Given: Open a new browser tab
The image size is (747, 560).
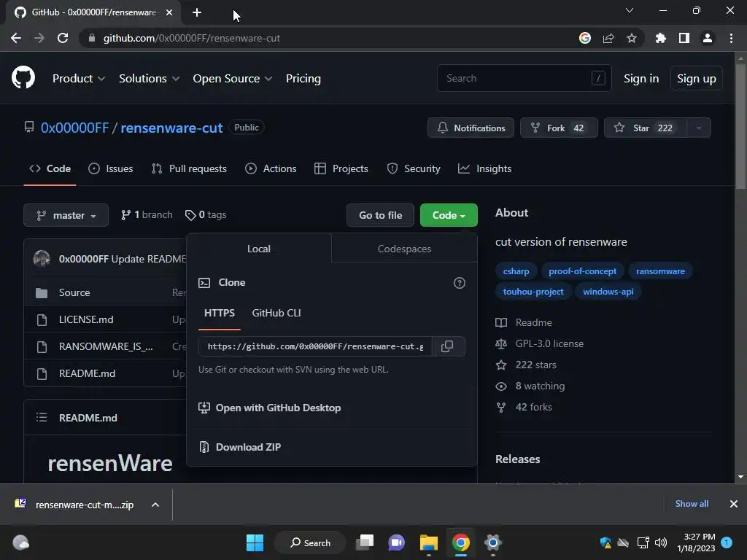Looking at the screenshot, I should click(197, 13).
